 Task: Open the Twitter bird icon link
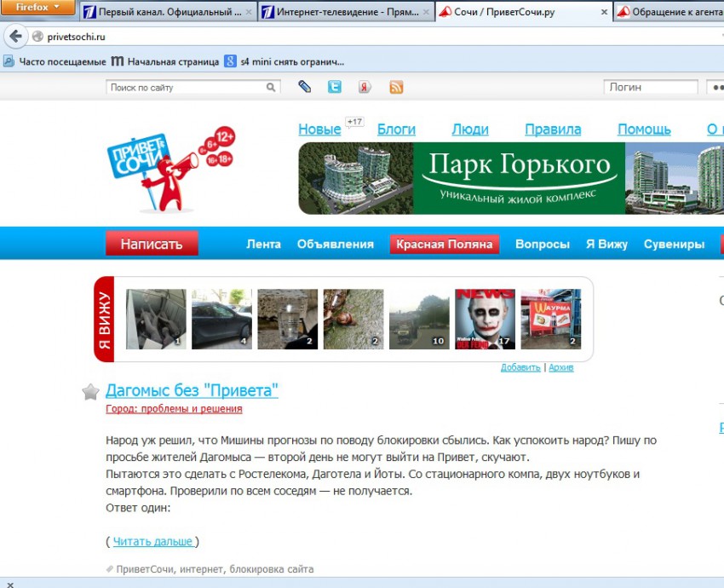(x=335, y=87)
